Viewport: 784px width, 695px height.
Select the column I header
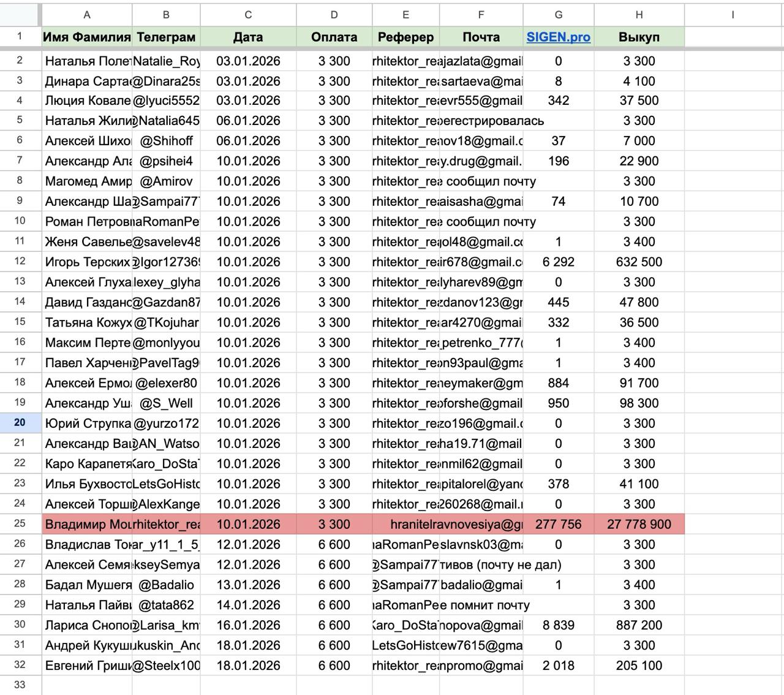(733, 15)
